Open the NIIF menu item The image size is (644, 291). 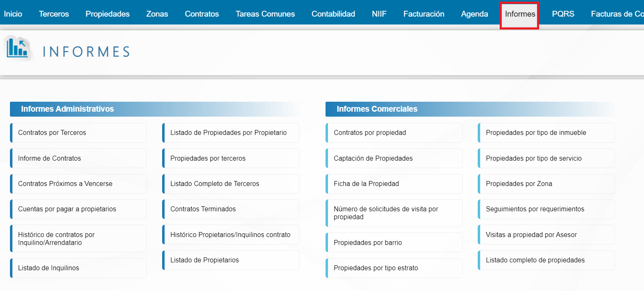(379, 14)
